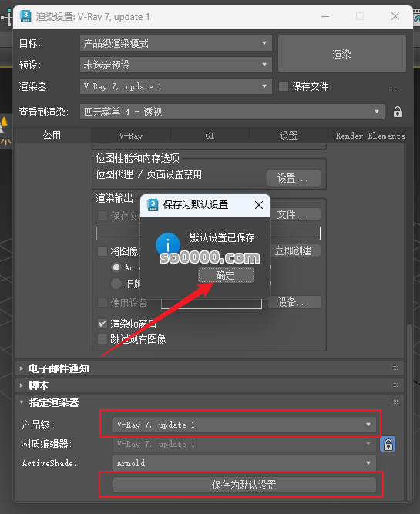420x514 pixels.
Task: Click the 渲染 render button
Action: pos(342,54)
